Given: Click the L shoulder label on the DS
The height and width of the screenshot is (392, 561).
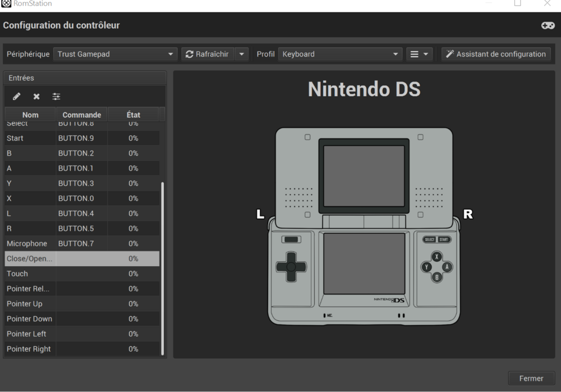Looking at the screenshot, I should click(260, 214).
